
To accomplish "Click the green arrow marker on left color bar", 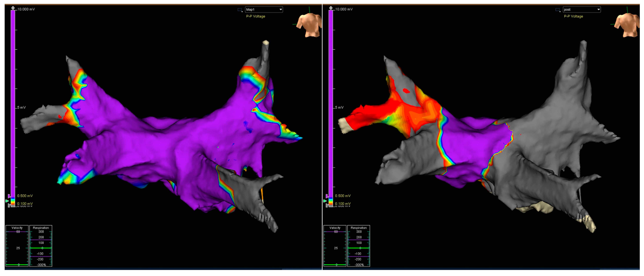I will pyautogui.click(x=7, y=201).
